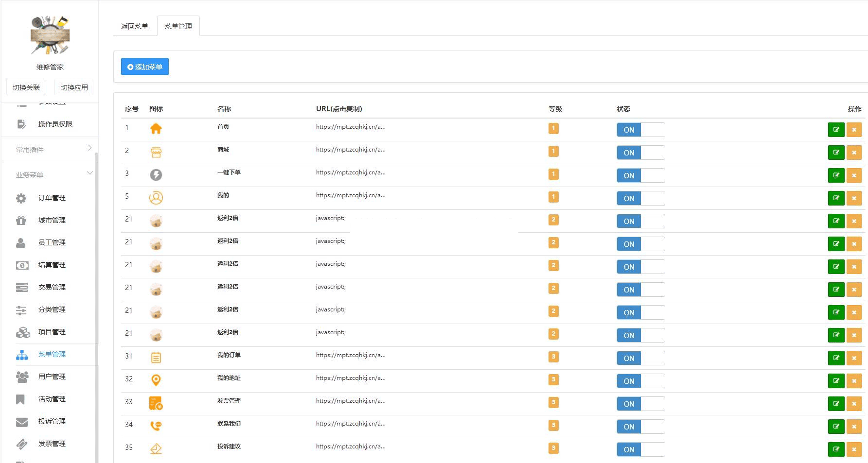Click the 维修管家 app name
The height and width of the screenshot is (463, 868).
[50, 67]
